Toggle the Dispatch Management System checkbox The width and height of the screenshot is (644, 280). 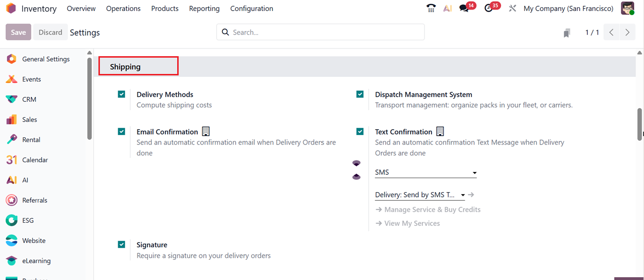[x=360, y=94]
